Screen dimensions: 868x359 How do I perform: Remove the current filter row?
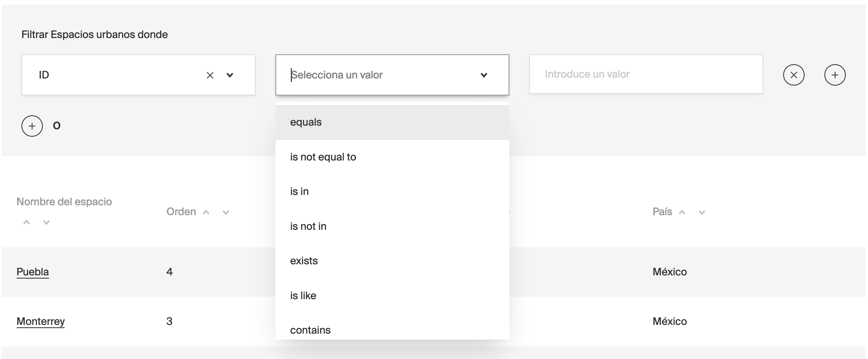794,74
